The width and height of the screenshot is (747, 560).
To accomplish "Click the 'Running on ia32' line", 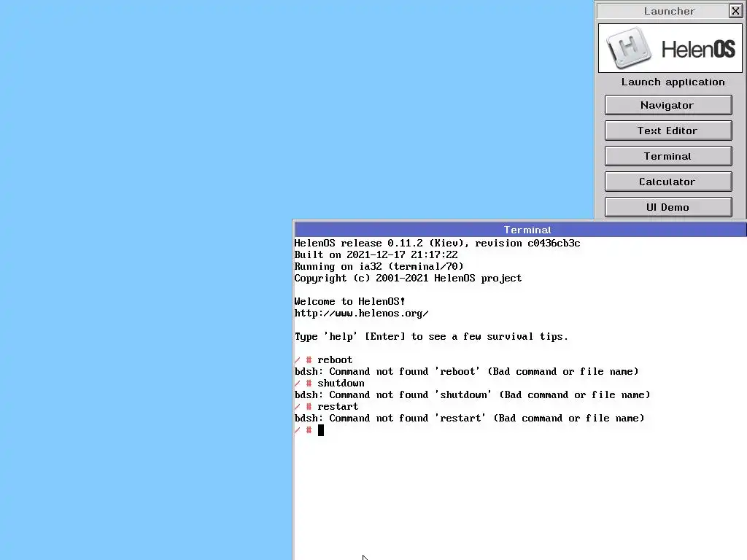I will point(379,267).
